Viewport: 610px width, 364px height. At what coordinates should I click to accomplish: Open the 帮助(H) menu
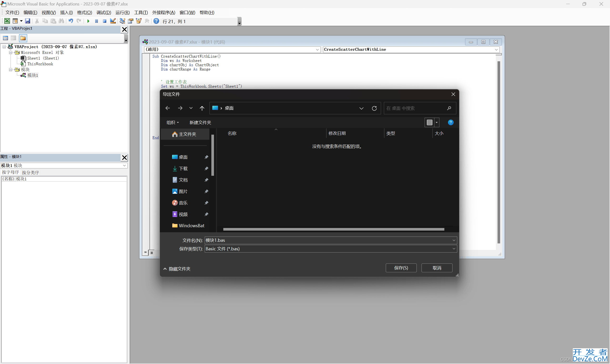coord(207,13)
